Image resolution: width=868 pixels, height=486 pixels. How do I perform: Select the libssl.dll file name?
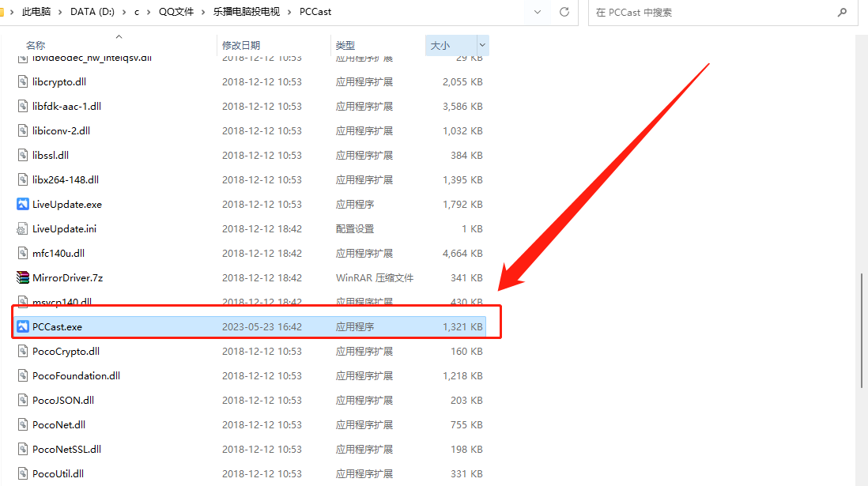tap(51, 155)
